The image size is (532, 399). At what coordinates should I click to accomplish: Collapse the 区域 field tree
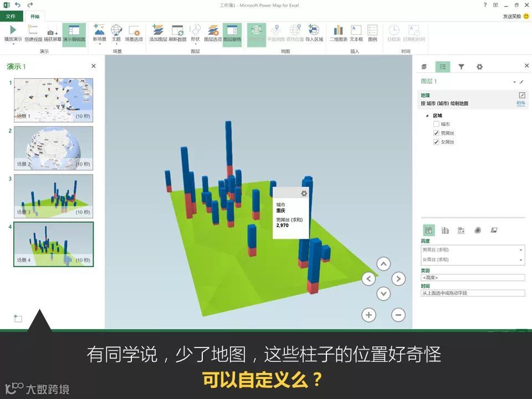[x=427, y=116]
